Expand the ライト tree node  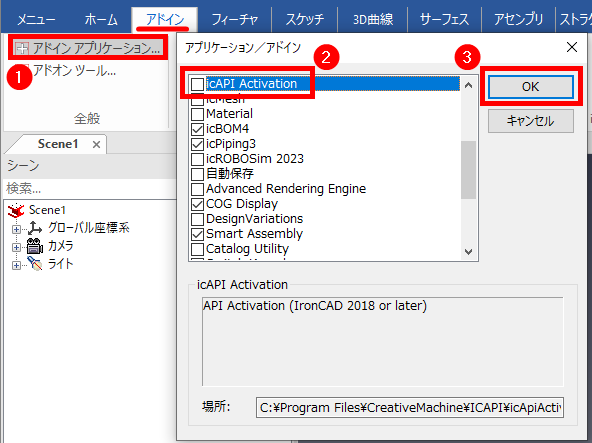(x=16, y=265)
